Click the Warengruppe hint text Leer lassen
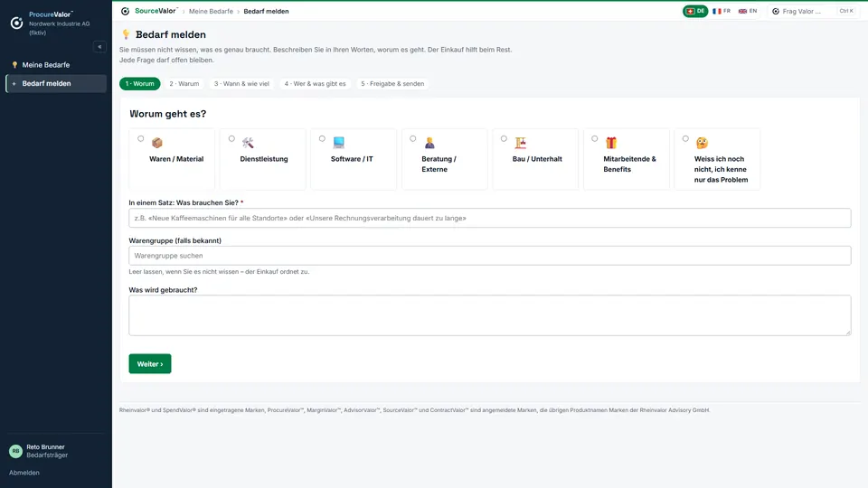The image size is (868, 488). pos(219,272)
